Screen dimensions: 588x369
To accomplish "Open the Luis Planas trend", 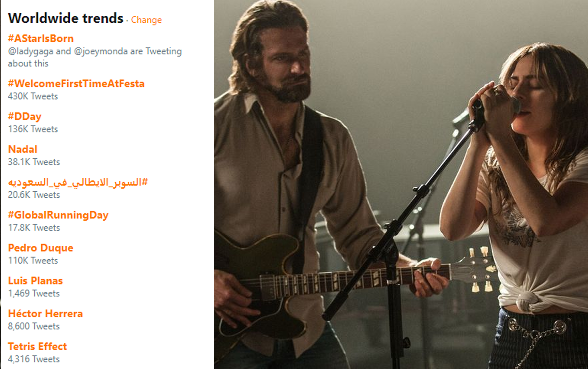I will (35, 281).
